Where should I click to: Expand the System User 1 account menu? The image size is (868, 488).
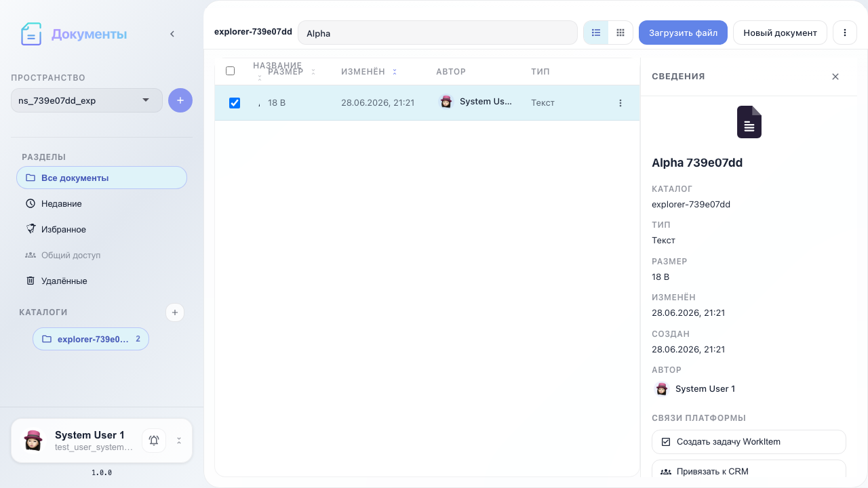179,441
